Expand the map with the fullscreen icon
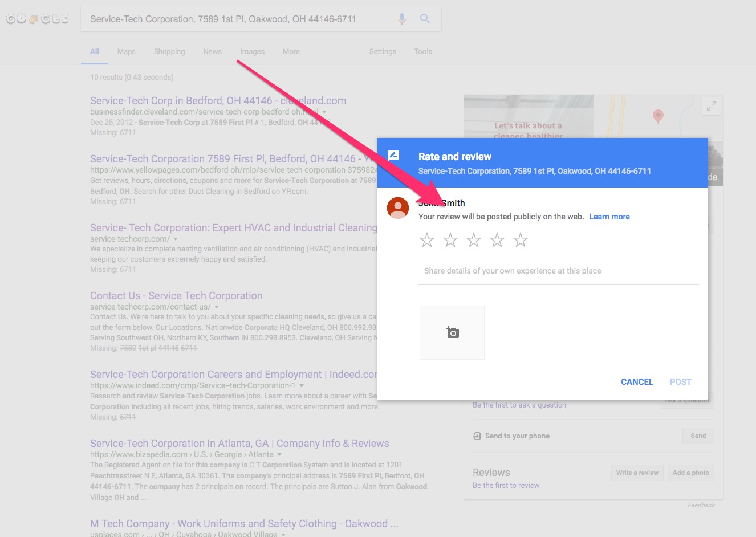756x537 pixels. pos(711,106)
